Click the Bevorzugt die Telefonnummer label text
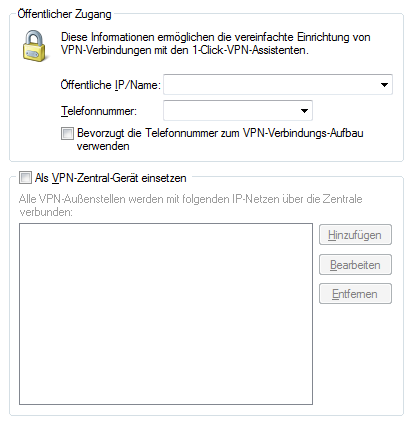 (x=220, y=140)
